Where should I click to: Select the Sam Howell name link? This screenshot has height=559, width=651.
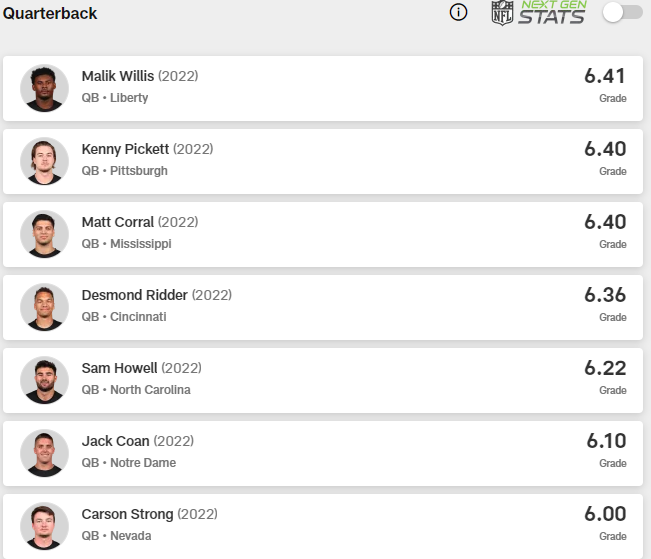pyautogui.click(x=119, y=368)
